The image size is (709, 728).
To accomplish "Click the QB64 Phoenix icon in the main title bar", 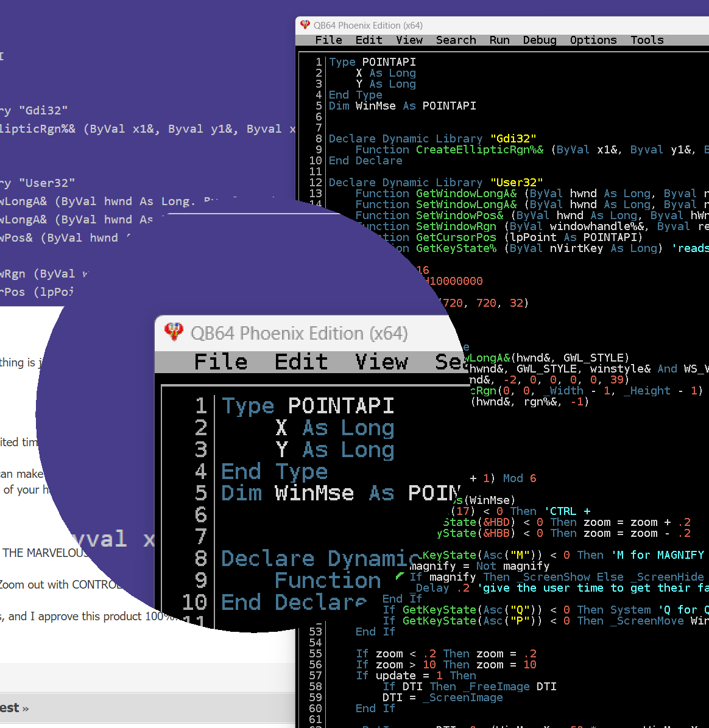I will pos(305,24).
